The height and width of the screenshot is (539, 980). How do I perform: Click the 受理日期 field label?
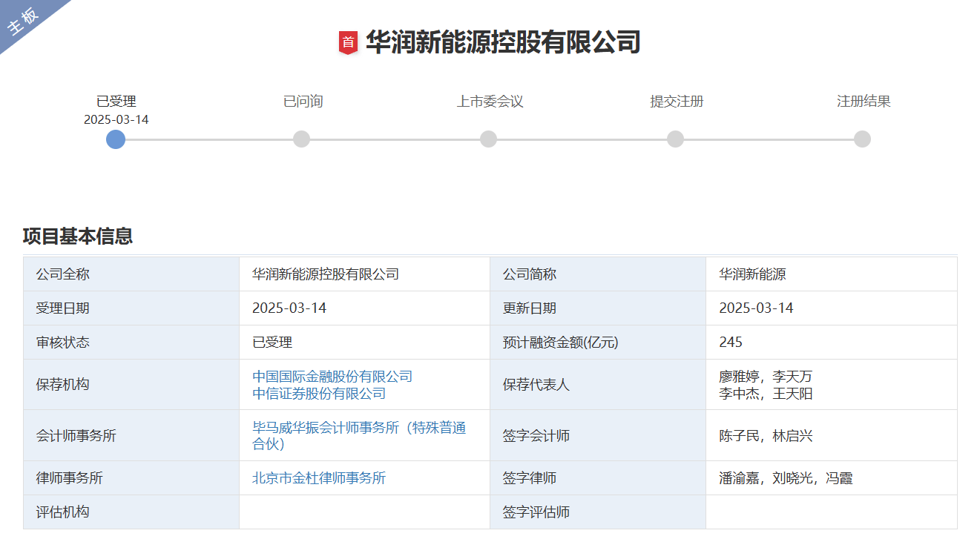(x=63, y=308)
